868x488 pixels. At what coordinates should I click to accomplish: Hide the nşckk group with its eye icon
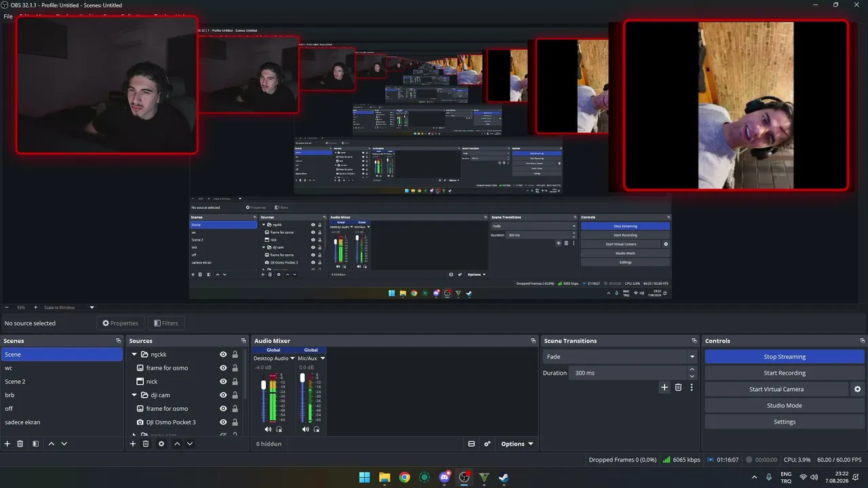(x=223, y=354)
